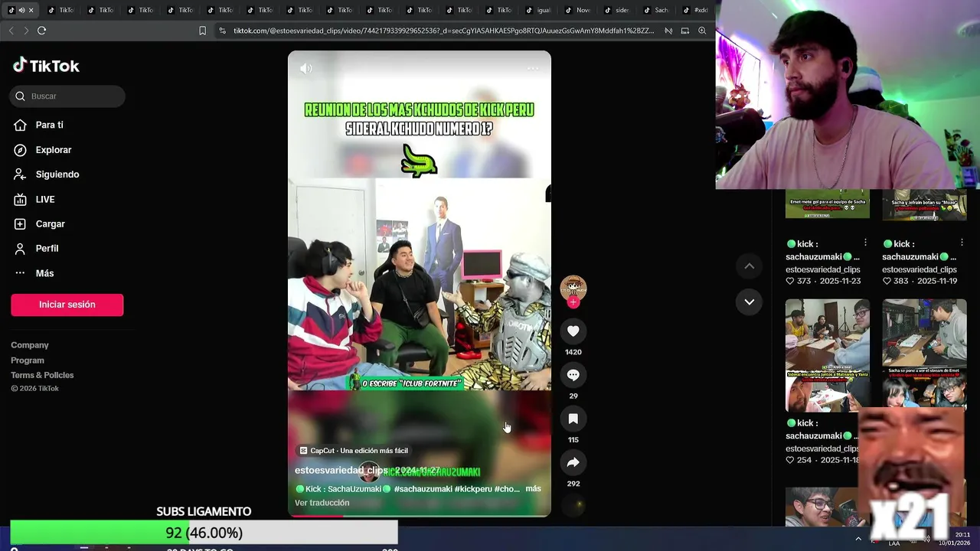This screenshot has width=980, height=551.
Task: Open the LAA language indicator in taskbar
Action: point(894,543)
